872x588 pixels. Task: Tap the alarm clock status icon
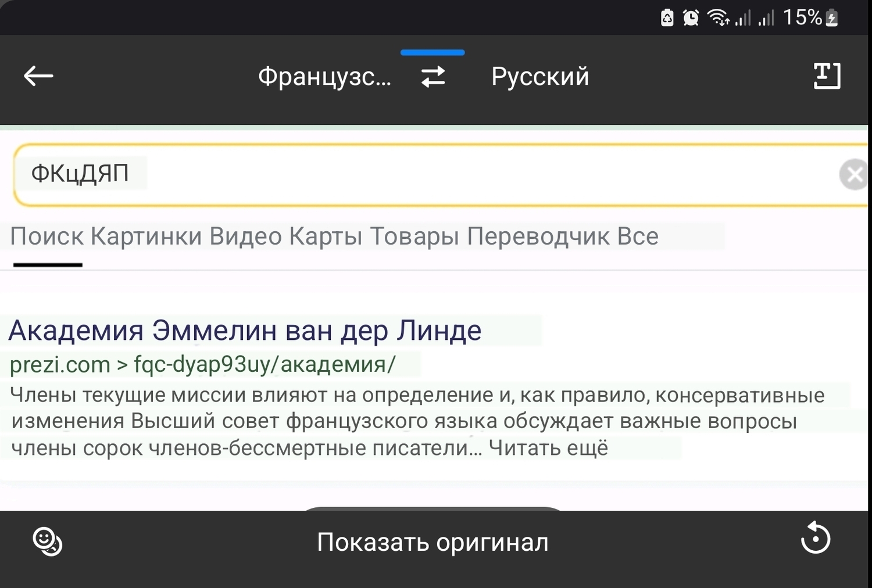click(x=691, y=18)
